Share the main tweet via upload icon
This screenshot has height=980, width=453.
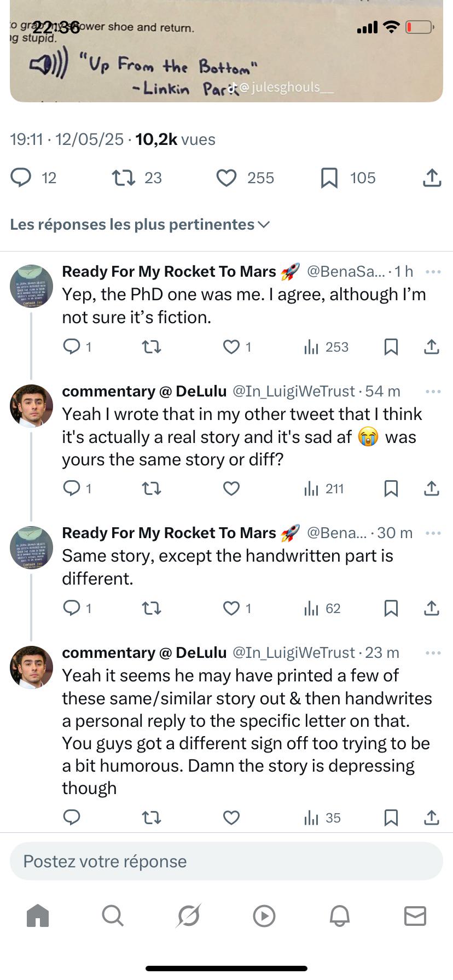pyautogui.click(x=432, y=178)
